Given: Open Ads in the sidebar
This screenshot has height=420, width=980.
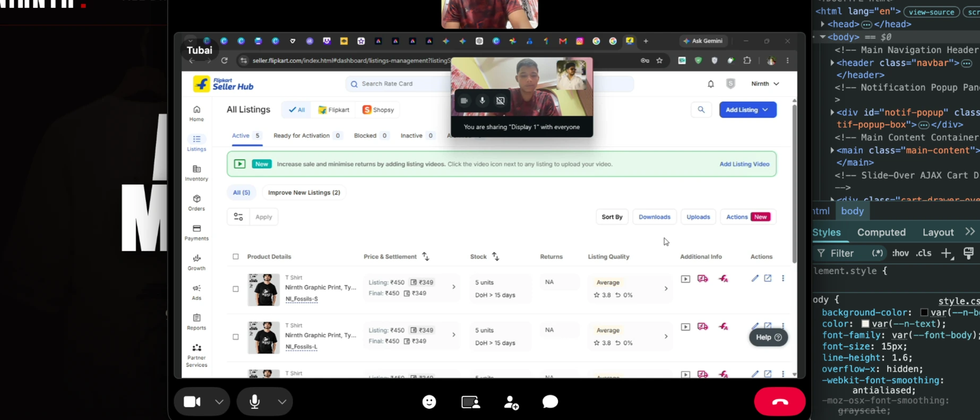Looking at the screenshot, I should click(x=196, y=292).
